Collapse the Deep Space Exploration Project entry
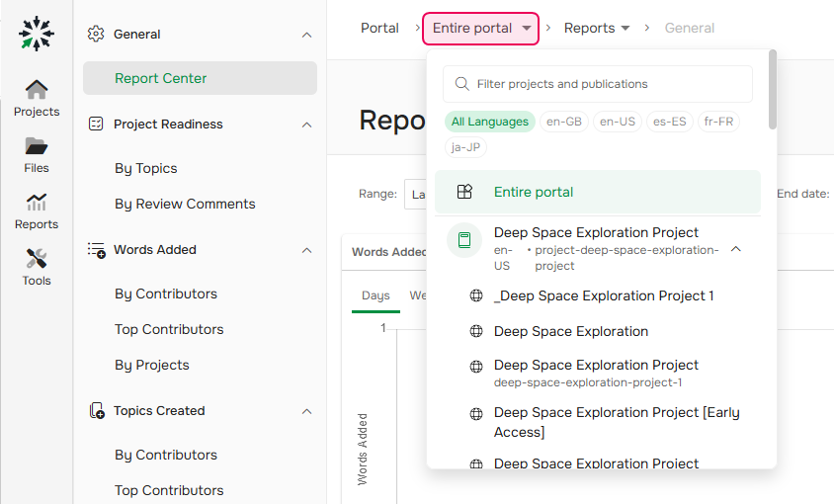 point(736,248)
